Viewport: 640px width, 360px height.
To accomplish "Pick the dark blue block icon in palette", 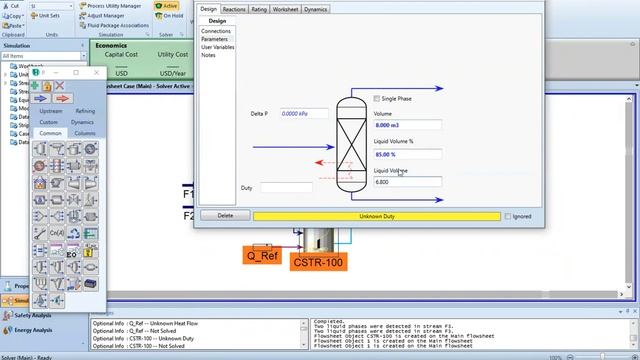I will tap(91, 284).
